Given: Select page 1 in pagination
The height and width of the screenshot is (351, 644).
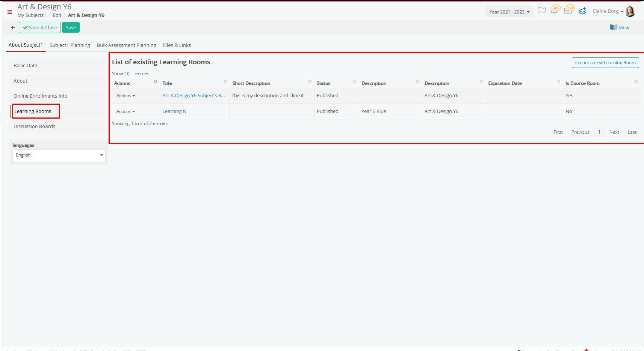Looking at the screenshot, I should [x=599, y=132].
